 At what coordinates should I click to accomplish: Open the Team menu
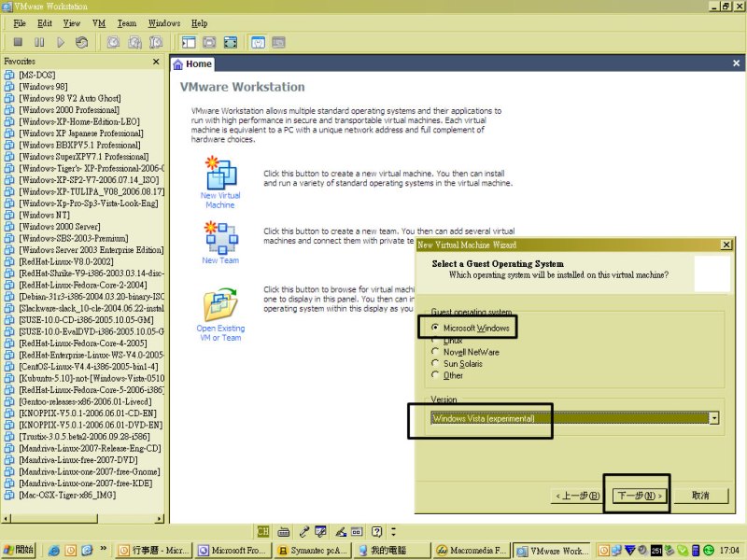[127, 23]
